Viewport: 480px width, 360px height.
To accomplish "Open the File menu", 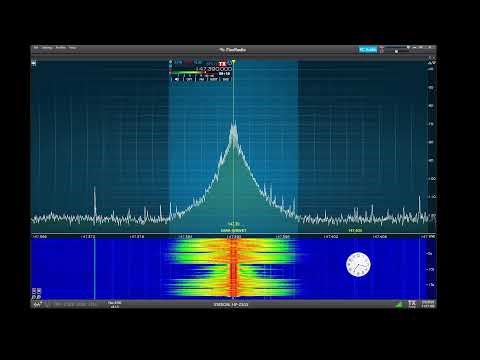I will 36,48.
